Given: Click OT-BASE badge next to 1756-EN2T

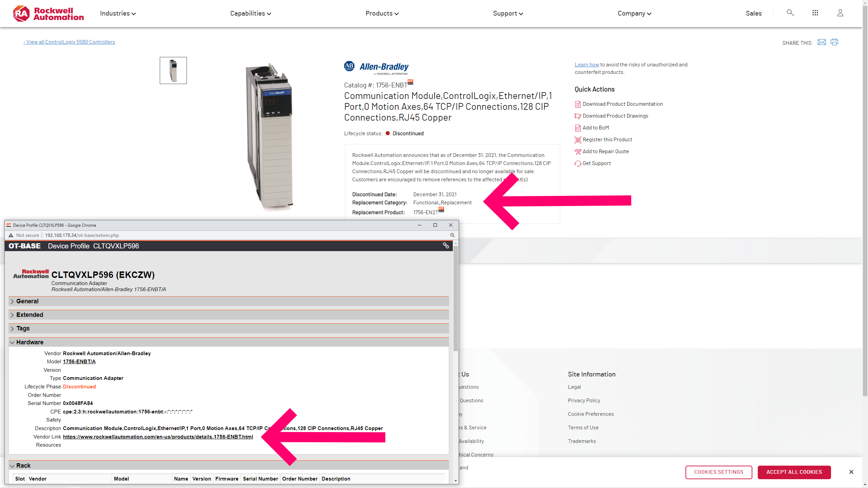Looking at the screenshot, I should [x=441, y=209].
